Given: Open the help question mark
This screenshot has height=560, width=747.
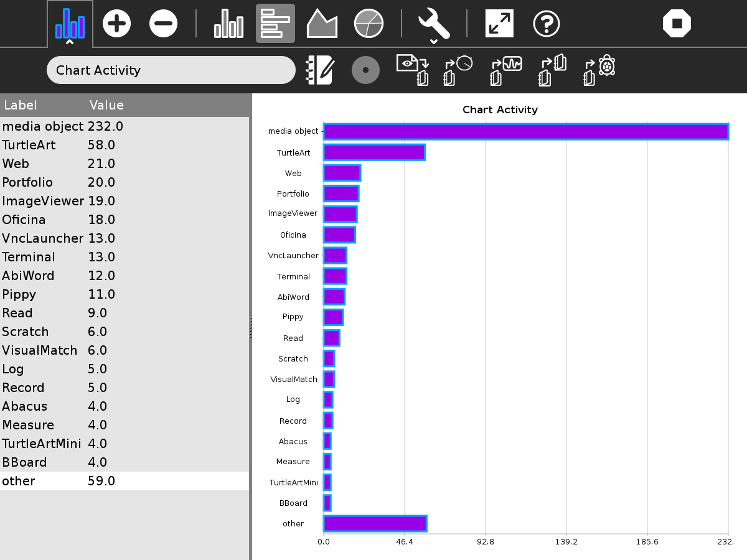Looking at the screenshot, I should coord(547,24).
